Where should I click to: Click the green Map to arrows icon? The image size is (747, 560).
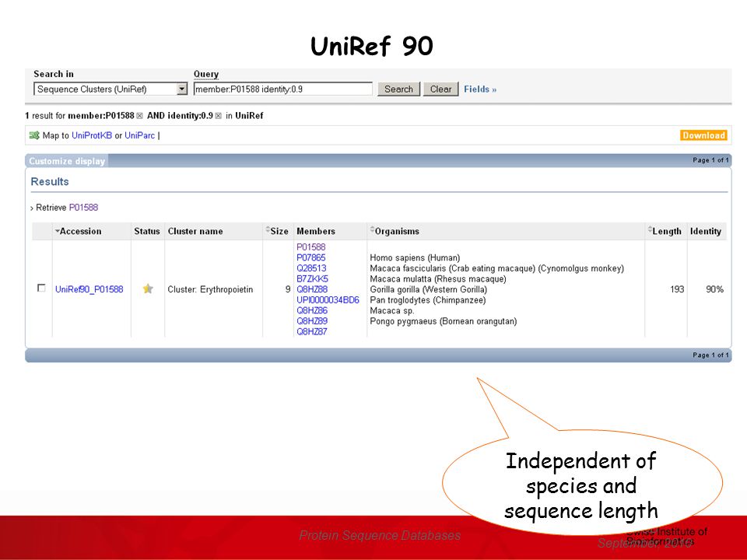34,135
